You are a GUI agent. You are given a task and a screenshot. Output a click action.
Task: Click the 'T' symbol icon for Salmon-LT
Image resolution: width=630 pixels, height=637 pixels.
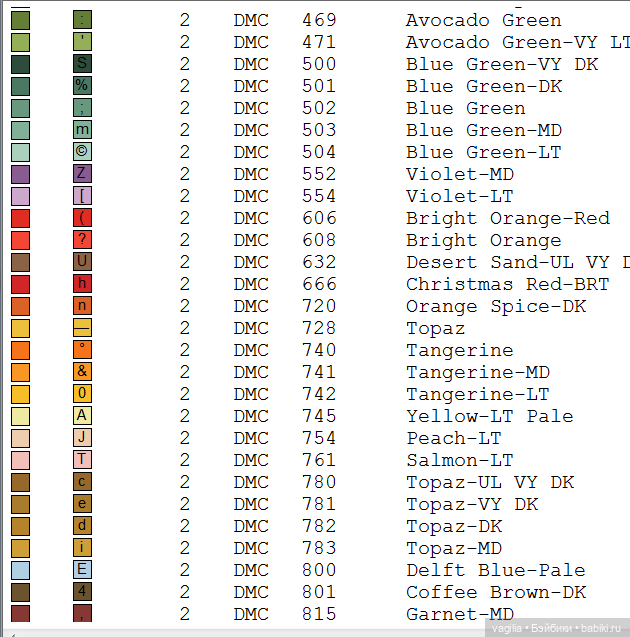pos(82,460)
